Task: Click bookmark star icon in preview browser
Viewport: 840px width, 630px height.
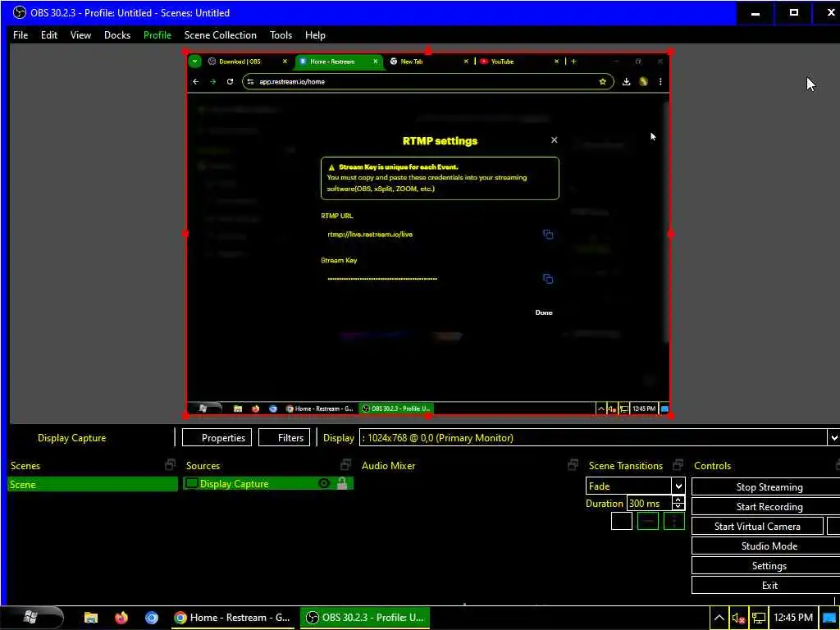Action: coord(602,81)
